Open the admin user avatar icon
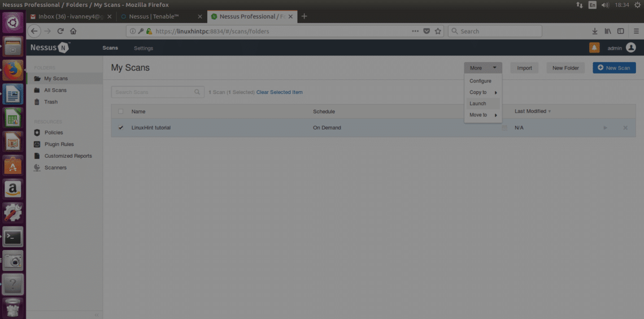The height and width of the screenshot is (319, 644). point(630,48)
